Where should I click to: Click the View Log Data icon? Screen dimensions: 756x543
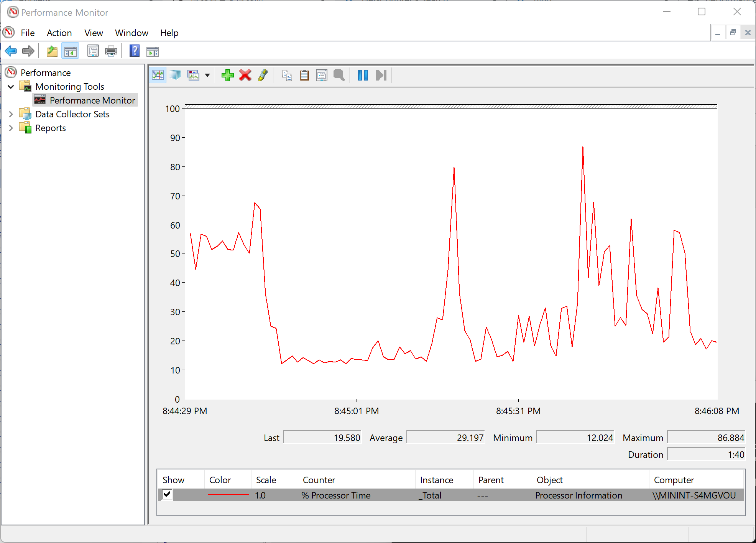pyautogui.click(x=175, y=75)
